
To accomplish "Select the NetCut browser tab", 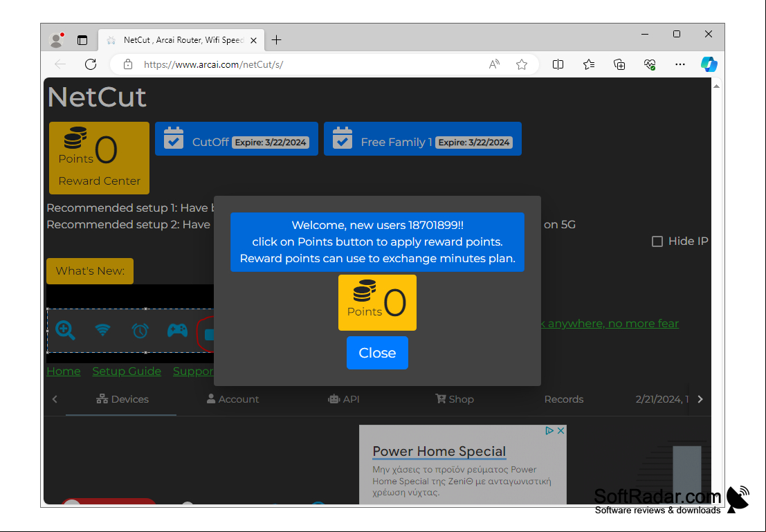I will point(181,40).
